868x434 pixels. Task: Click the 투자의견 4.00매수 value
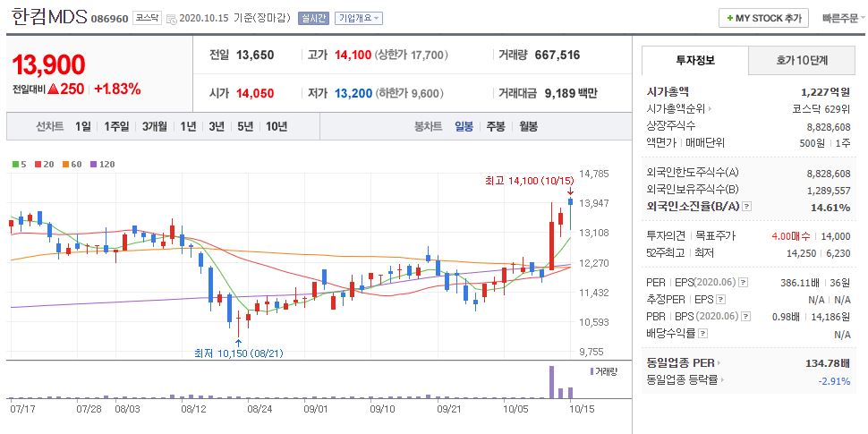point(790,236)
